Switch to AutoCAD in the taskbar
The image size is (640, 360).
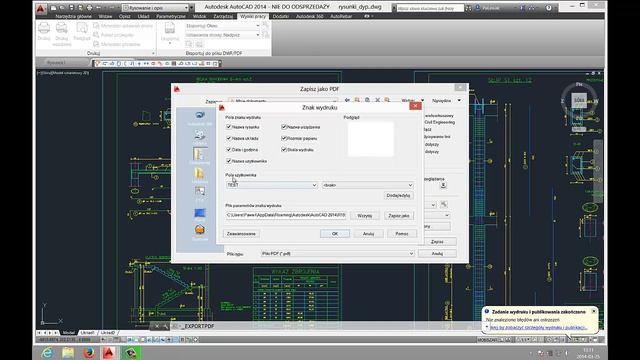[x=109, y=353]
